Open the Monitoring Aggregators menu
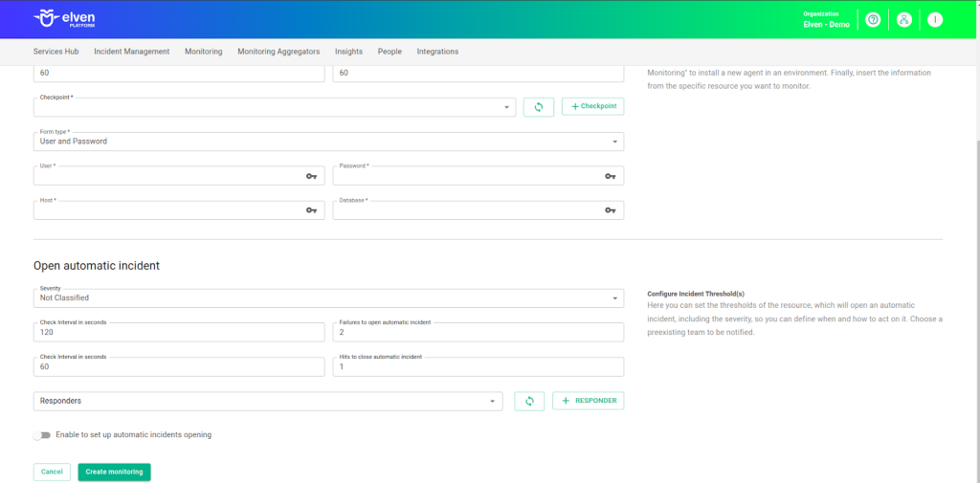This screenshot has width=980, height=483. point(278,52)
